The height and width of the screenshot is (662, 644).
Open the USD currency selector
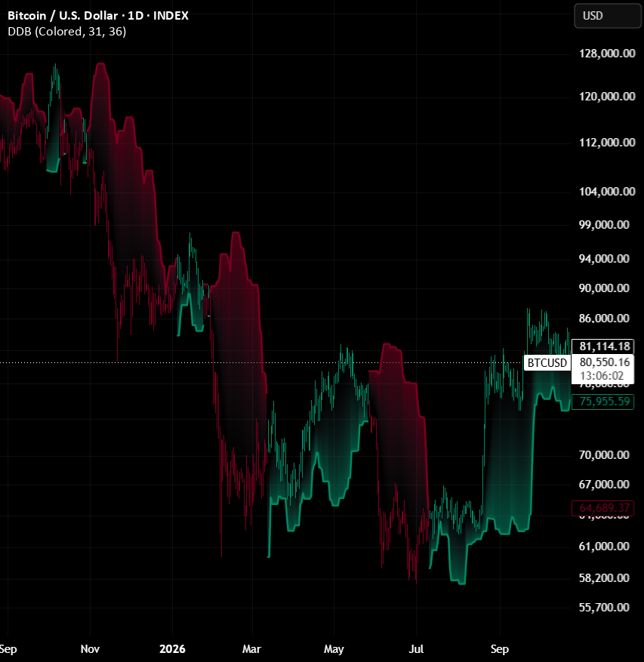(x=608, y=16)
